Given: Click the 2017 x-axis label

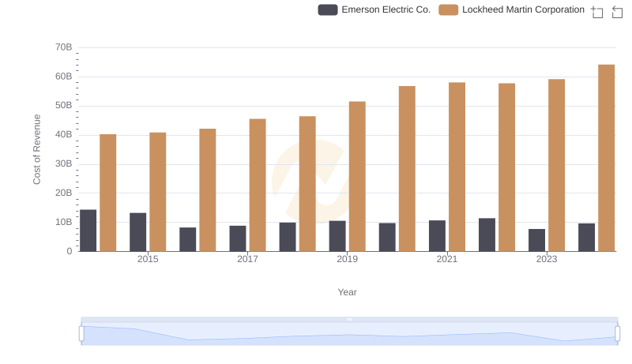Looking at the screenshot, I should (247, 259).
